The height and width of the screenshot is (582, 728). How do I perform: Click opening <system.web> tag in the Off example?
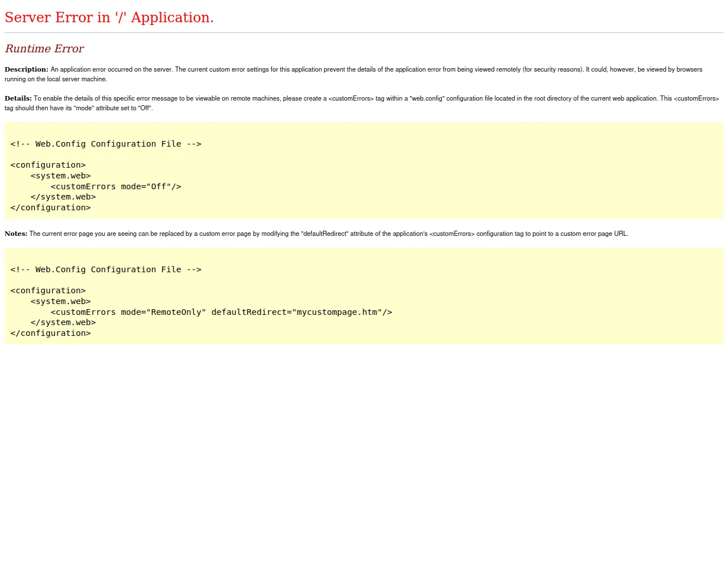(x=61, y=176)
